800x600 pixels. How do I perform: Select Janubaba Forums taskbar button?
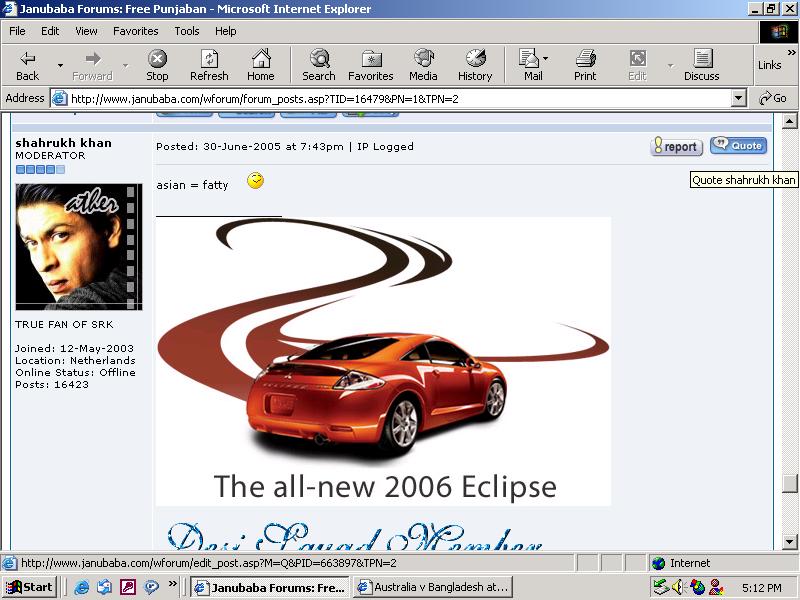[270, 587]
